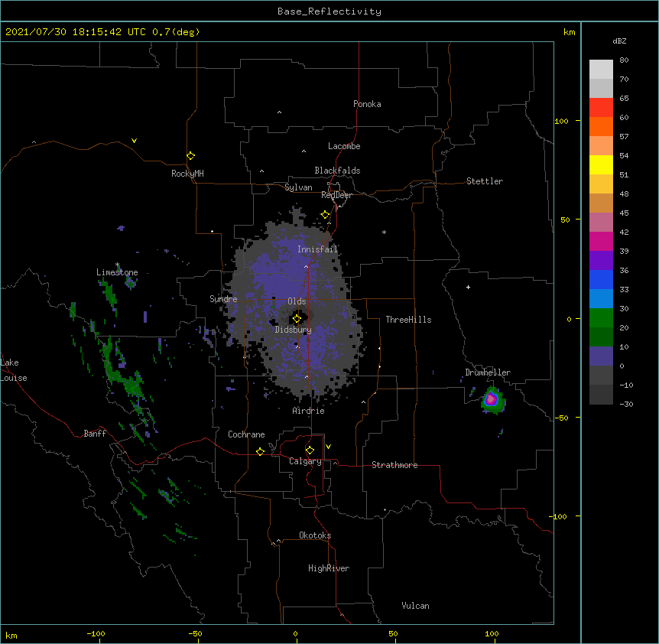Click the Sylvan label
Viewport: 659px width, 644px height.
click(298, 187)
